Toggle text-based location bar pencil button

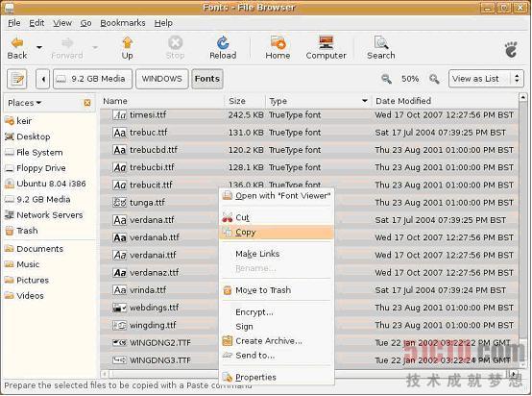[x=17, y=79]
